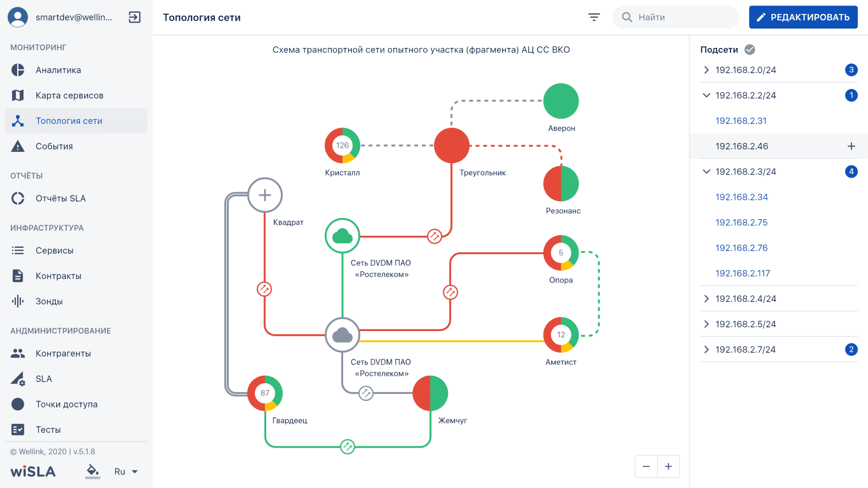Open the filter icon in header
This screenshot has width=868, height=488.
pos(594,17)
